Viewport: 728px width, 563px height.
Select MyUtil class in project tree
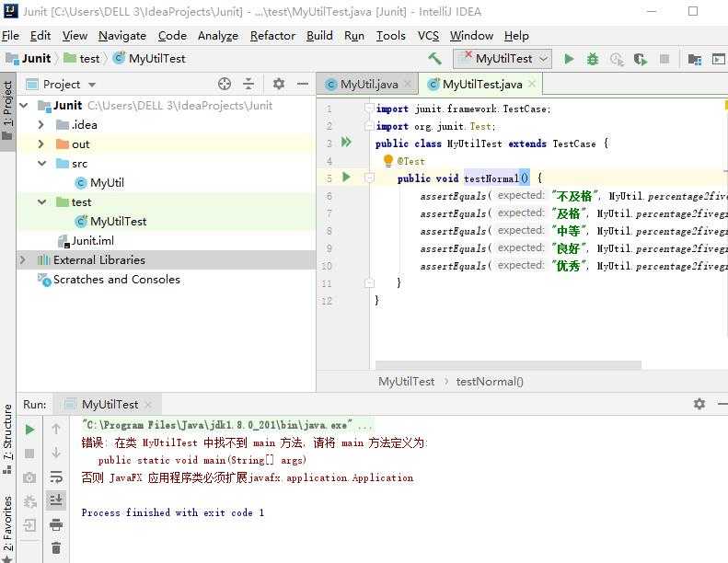(99, 183)
